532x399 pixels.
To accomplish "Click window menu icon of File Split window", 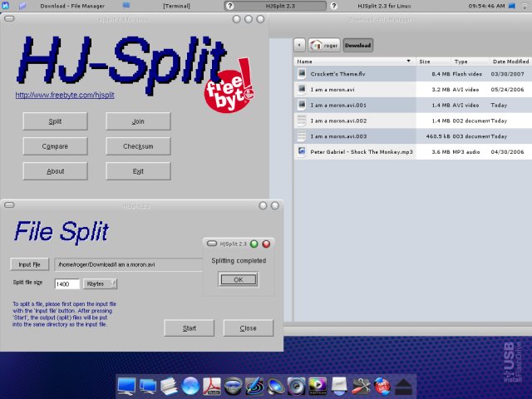I will click(9, 204).
